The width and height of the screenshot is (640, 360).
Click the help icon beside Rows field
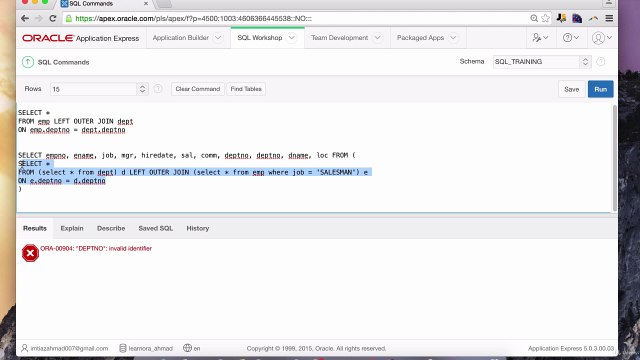158,89
